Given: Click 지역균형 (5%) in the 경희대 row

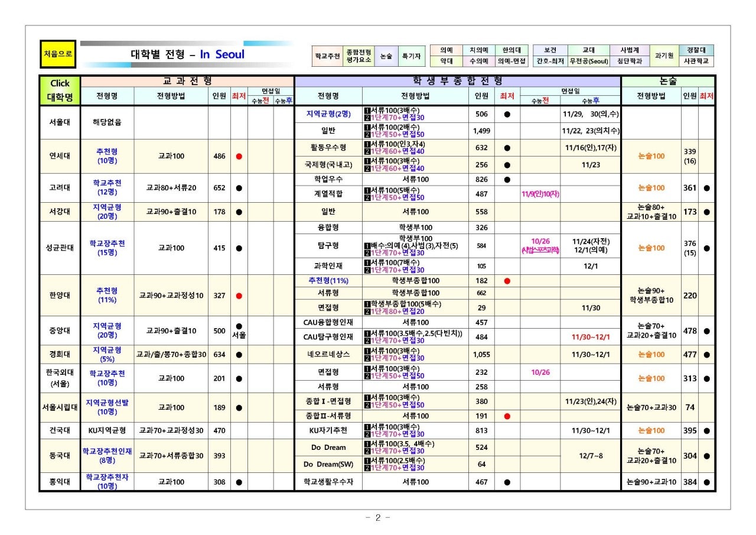Looking at the screenshot, I should [107, 355].
